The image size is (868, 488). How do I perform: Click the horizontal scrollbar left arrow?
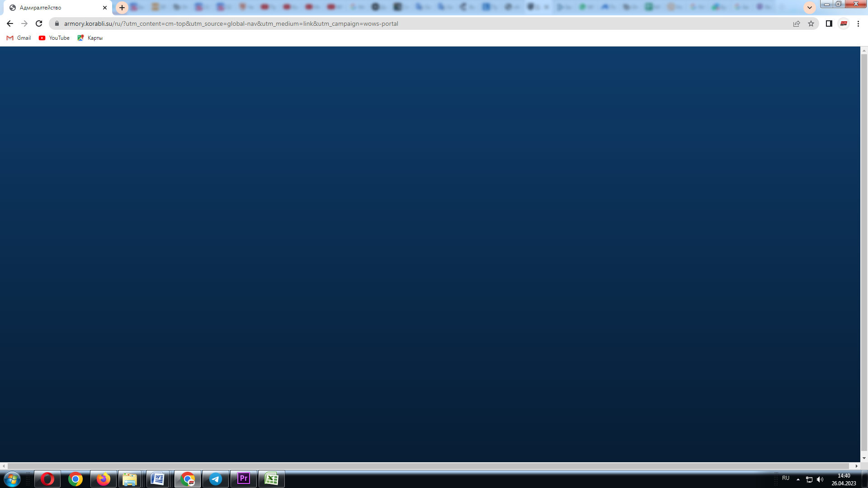click(x=4, y=466)
